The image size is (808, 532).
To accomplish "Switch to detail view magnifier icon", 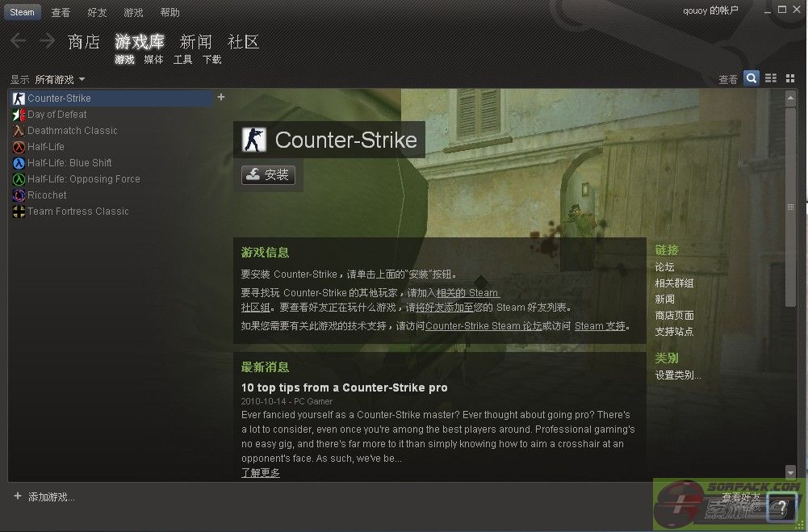I will point(751,78).
